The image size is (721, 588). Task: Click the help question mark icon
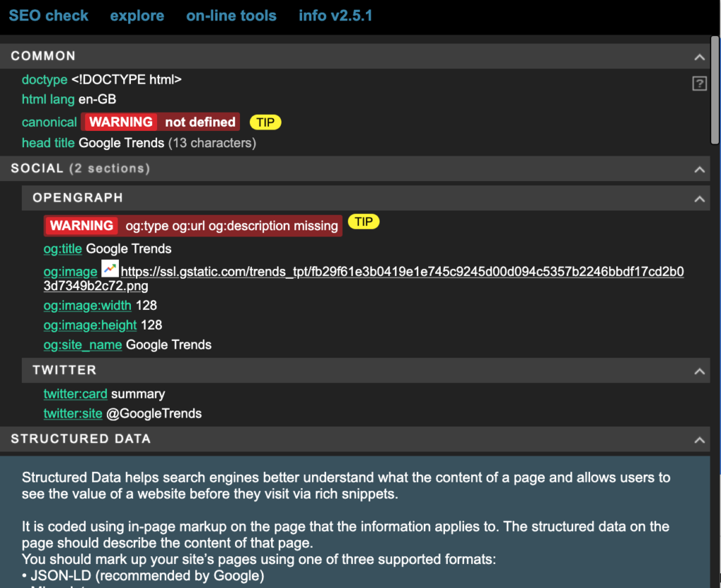point(699,84)
